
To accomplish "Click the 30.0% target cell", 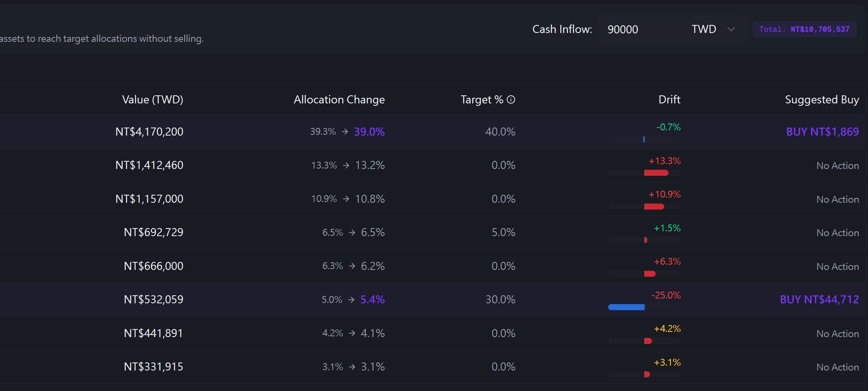I will pos(500,299).
